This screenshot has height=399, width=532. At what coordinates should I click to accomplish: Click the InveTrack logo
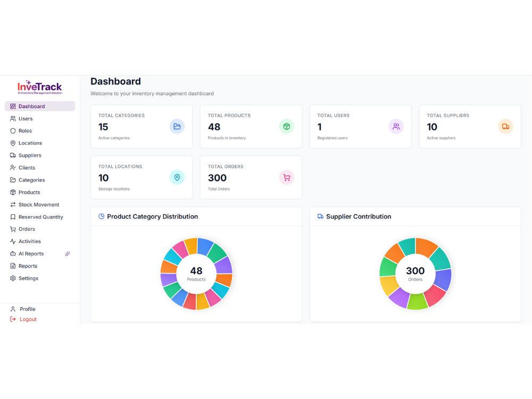pyautogui.click(x=40, y=88)
